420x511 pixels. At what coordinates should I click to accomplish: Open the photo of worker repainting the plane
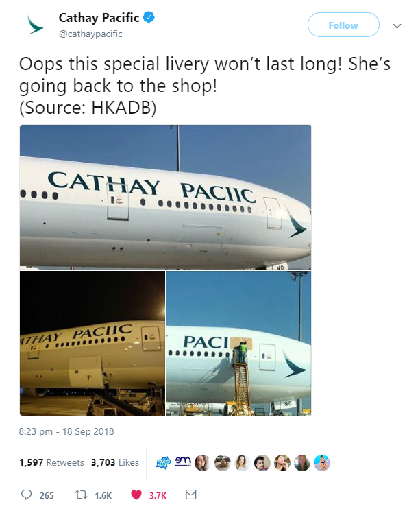point(238,343)
